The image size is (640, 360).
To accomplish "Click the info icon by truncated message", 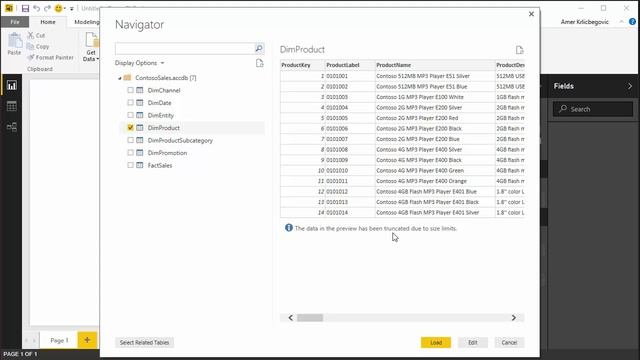I will point(289,228).
